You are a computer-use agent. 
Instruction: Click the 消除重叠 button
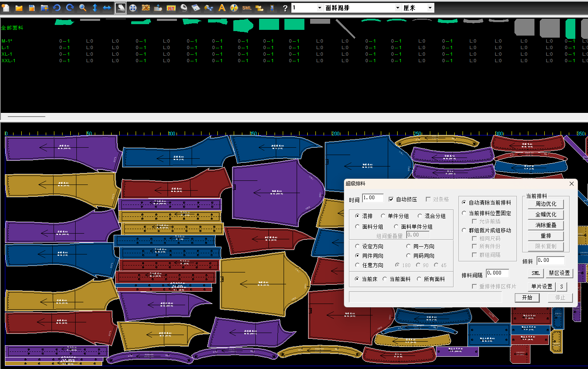pyautogui.click(x=546, y=225)
